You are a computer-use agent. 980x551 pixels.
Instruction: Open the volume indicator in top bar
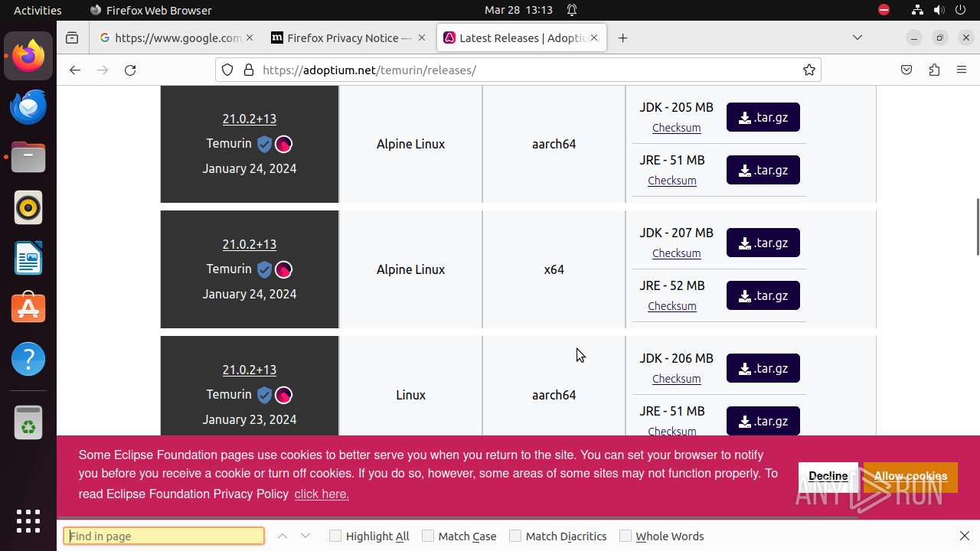(939, 10)
